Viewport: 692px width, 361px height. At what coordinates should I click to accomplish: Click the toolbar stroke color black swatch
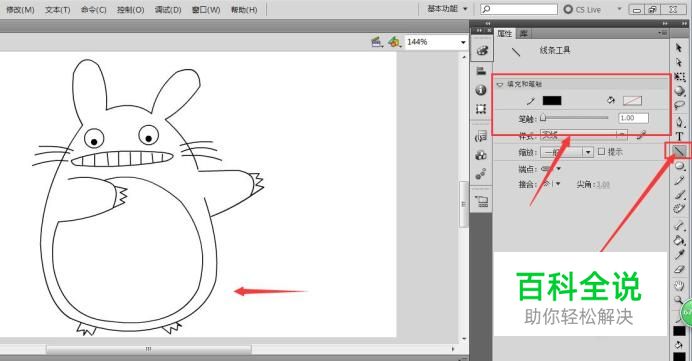(679, 331)
